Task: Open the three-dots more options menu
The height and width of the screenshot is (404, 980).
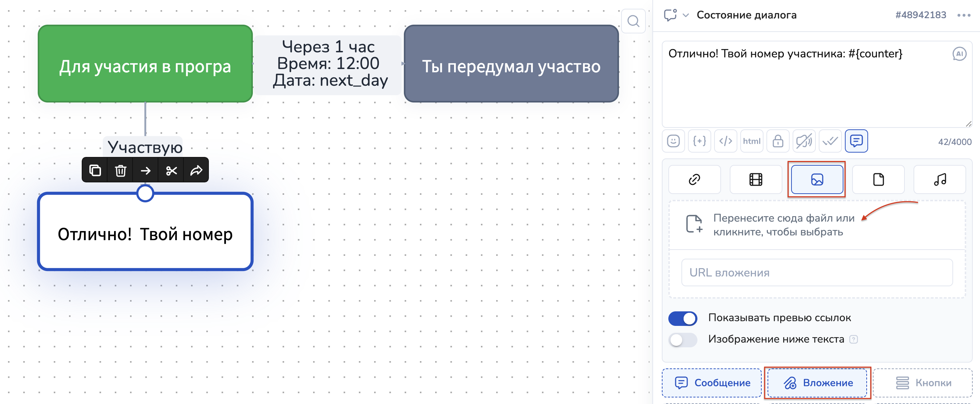Action: 964,15
